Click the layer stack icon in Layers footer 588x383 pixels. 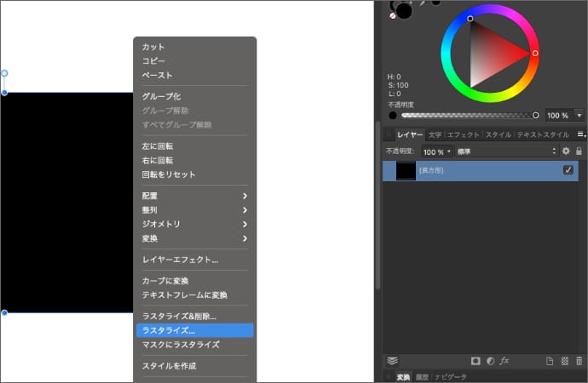point(393,361)
